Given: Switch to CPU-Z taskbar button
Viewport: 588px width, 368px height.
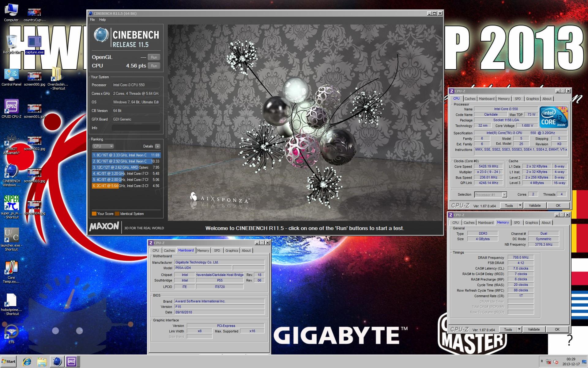Looking at the screenshot, I should click(72, 362).
